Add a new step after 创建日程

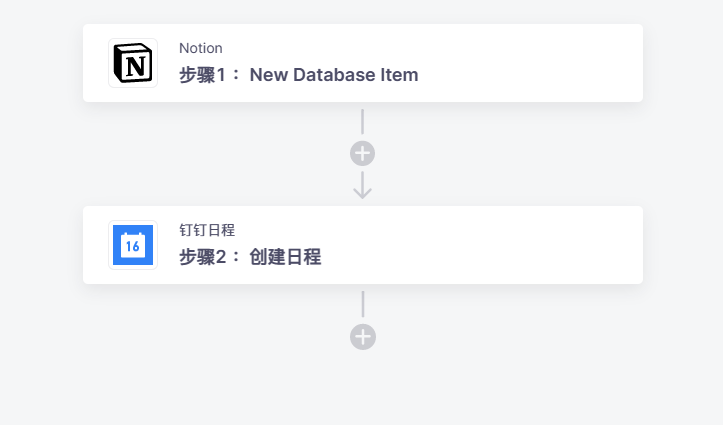(x=363, y=337)
